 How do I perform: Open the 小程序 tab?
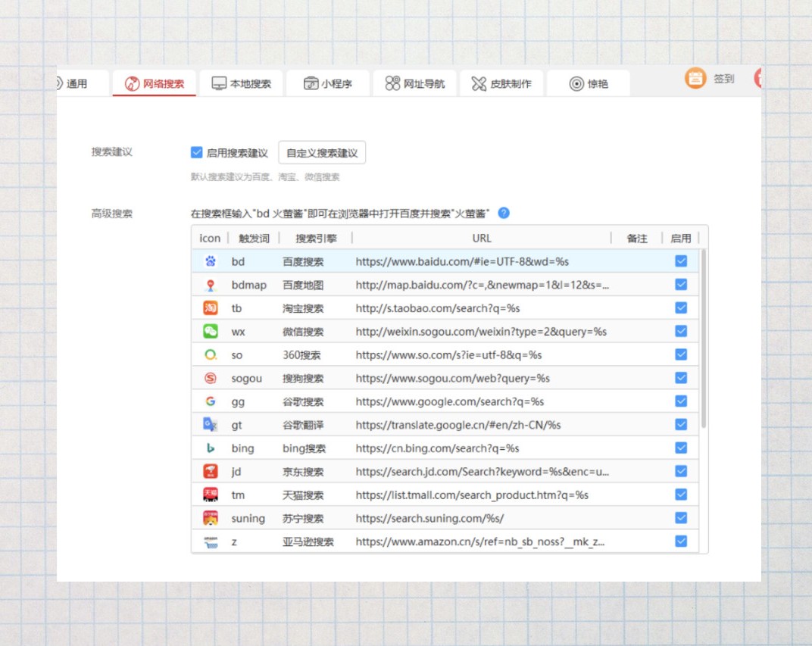coord(328,84)
